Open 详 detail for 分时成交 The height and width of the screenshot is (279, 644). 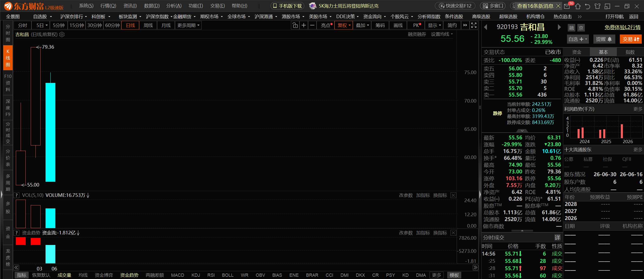pyautogui.click(x=557, y=237)
